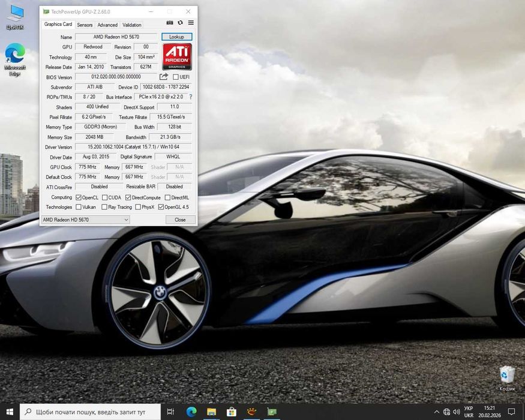525x420 pixels.
Task: Open the notification center icon
Action: pyautogui.click(x=511, y=412)
